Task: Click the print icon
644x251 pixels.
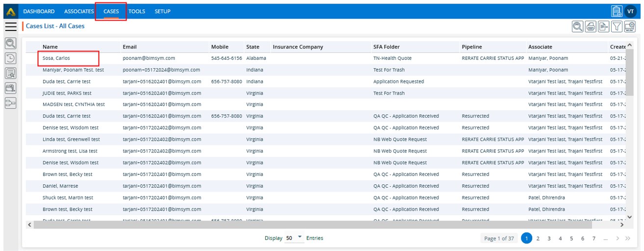Action: [x=591, y=26]
